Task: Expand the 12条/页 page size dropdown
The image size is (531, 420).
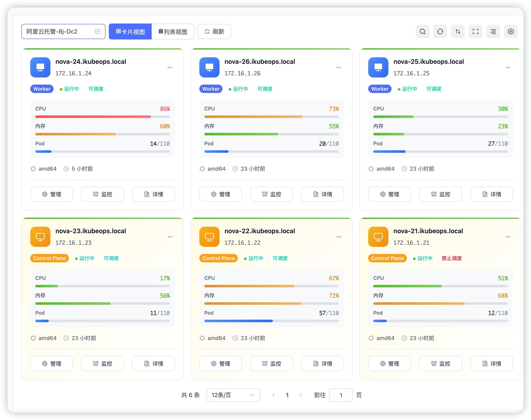Action: (233, 395)
